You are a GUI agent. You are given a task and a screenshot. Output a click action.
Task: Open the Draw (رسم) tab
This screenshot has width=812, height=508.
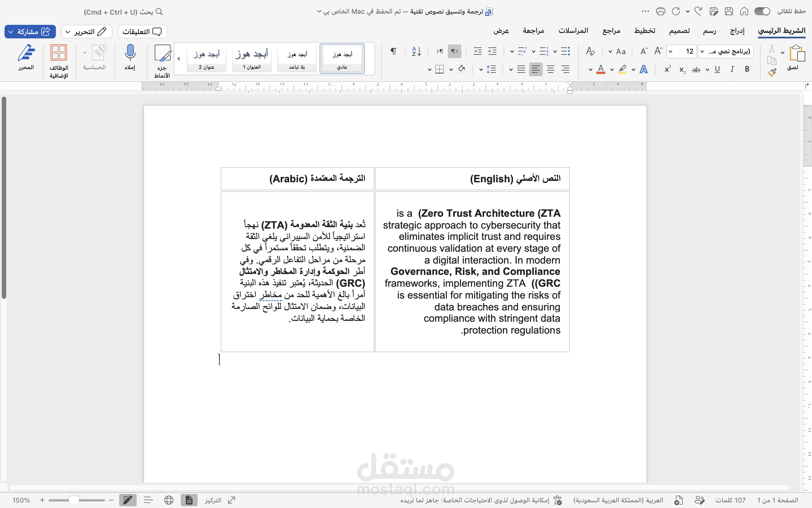click(710, 31)
